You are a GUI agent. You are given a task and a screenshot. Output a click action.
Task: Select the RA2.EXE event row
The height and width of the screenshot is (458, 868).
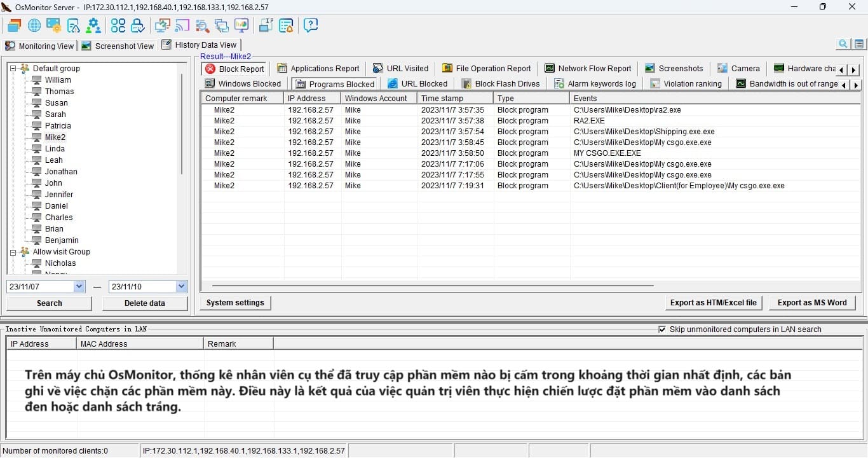531,121
